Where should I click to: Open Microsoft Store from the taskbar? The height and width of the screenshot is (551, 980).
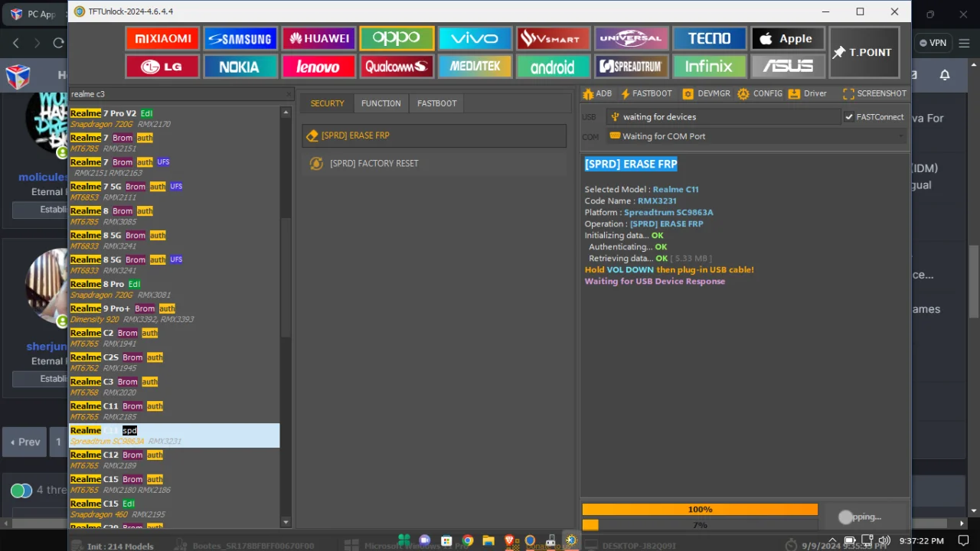click(446, 541)
